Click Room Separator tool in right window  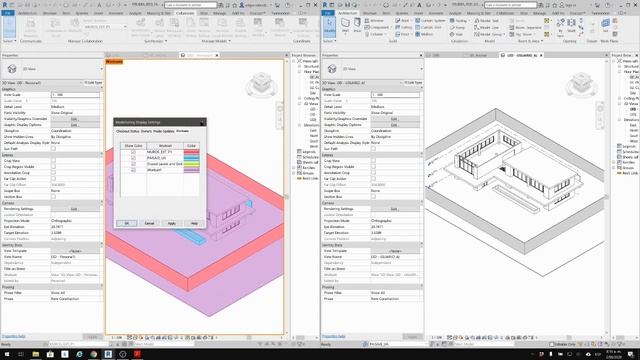526,28
